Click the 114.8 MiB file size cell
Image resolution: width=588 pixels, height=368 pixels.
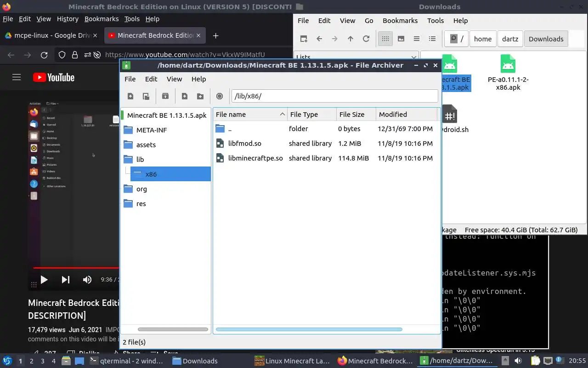point(353,158)
